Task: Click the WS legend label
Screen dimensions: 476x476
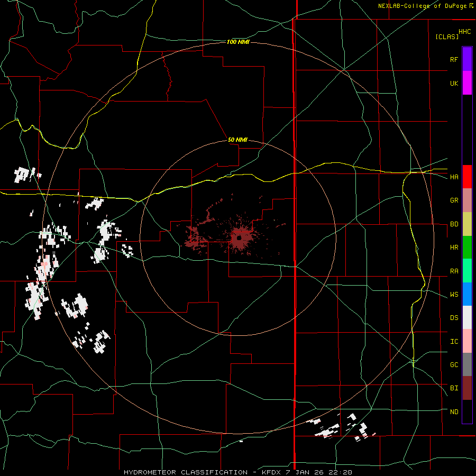Action: pos(454,295)
